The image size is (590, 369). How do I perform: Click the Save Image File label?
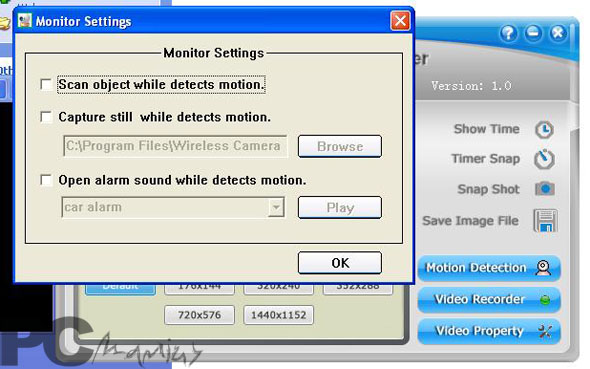[470, 221]
